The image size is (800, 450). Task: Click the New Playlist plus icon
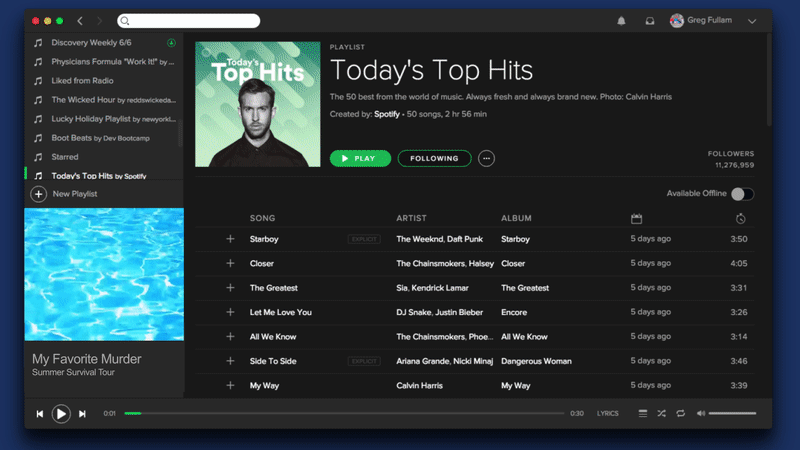[38, 194]
